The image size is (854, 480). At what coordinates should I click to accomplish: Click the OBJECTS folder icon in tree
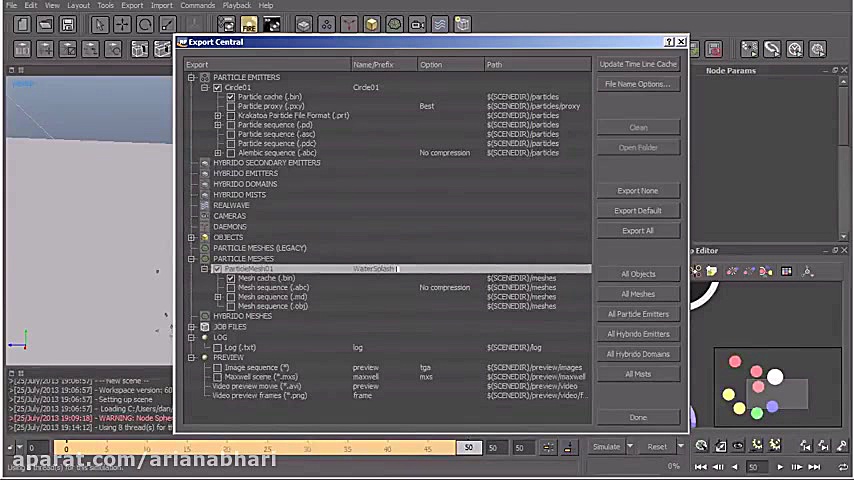205,238
